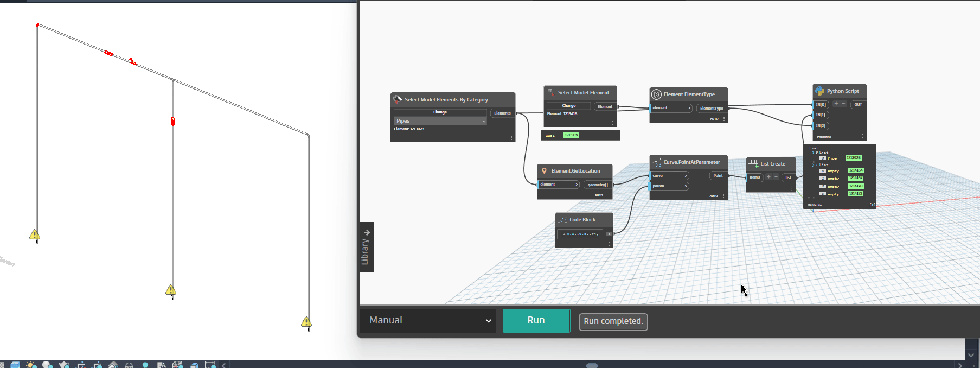Remove an item port from the List Create node

[776, 177]
